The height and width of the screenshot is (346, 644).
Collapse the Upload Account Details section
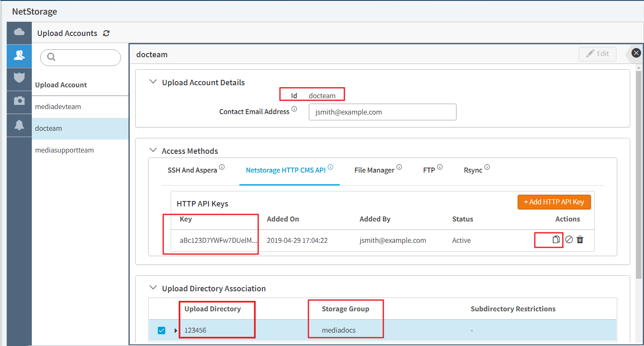coord(153,82)
